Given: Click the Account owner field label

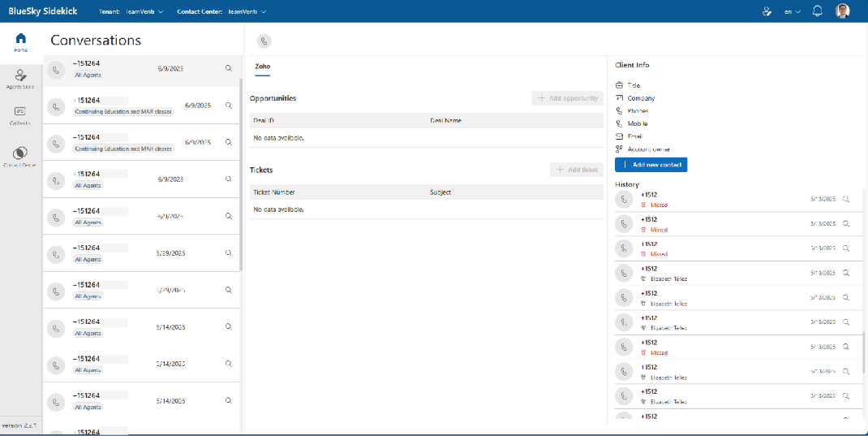Looking at the screenshot, I should coord(649,149).
